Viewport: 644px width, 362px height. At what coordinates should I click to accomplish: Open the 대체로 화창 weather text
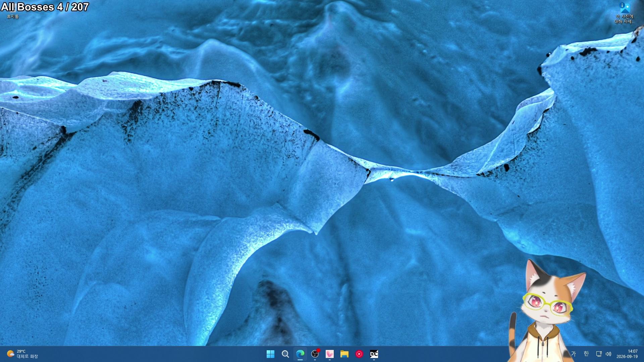pos(28,357)
